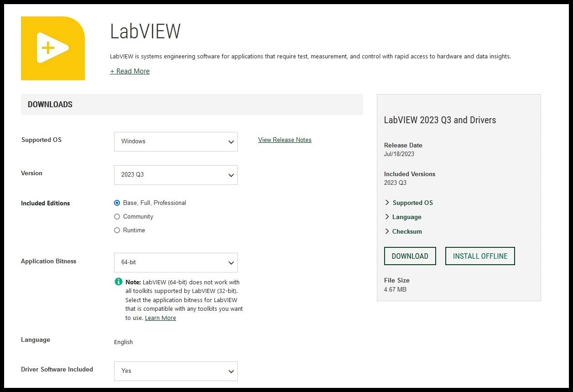Image resolution: width=573 pixels, height=392 pixels.
Task: Open the View Release Notes link
Action: (285, 140)
